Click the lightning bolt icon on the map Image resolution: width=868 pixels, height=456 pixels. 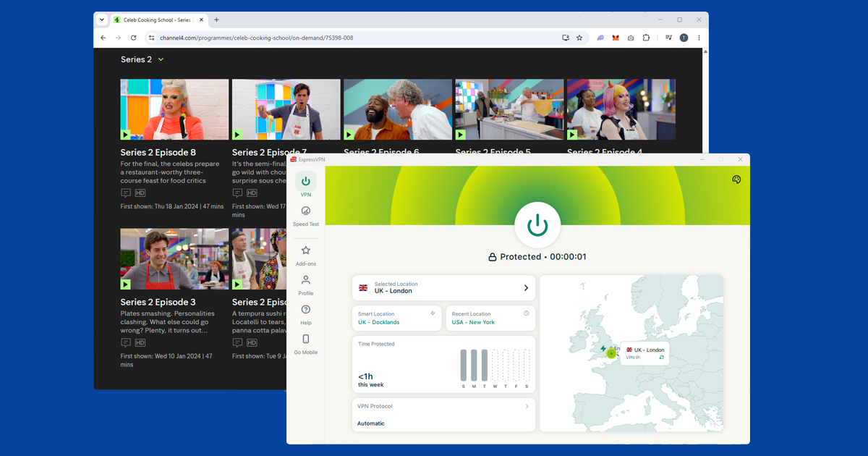(x=603, y=348)
